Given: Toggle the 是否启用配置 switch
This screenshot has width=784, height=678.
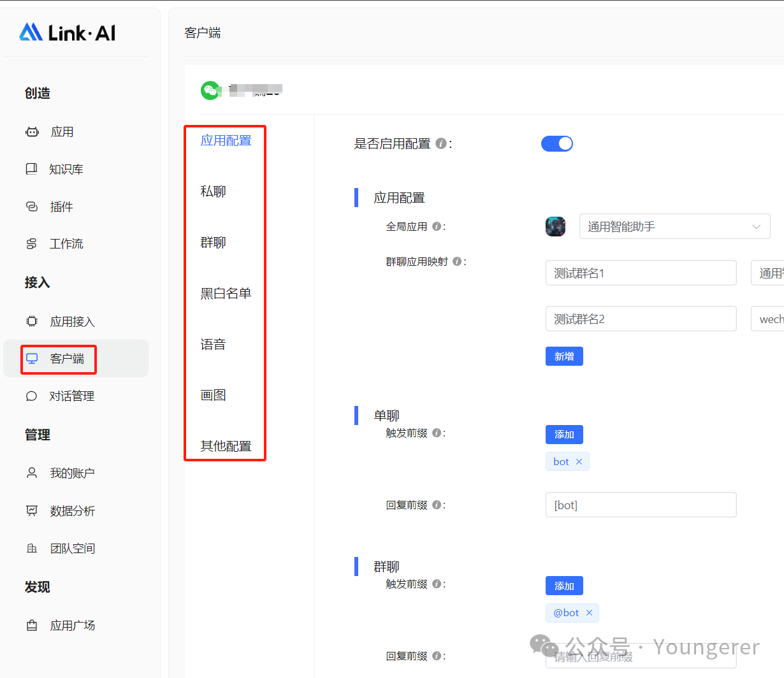Looking at the screenshot, I should coord(556,144).
